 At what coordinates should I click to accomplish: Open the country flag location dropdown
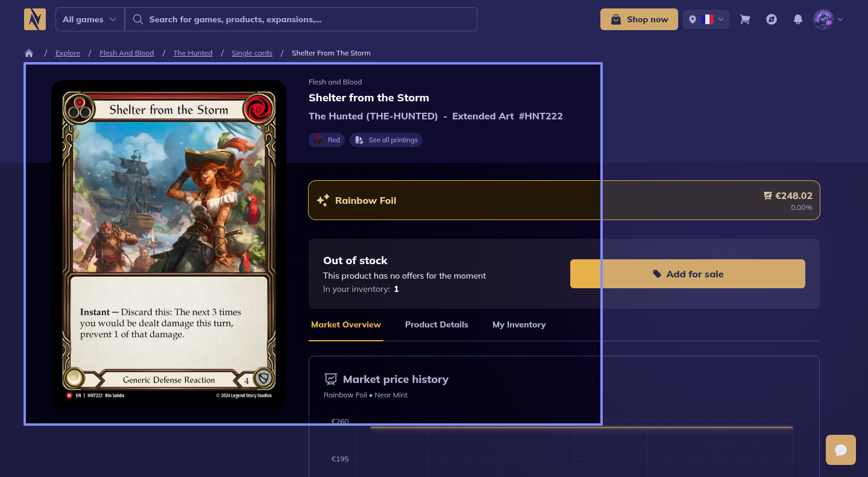[x=706, y=19]
